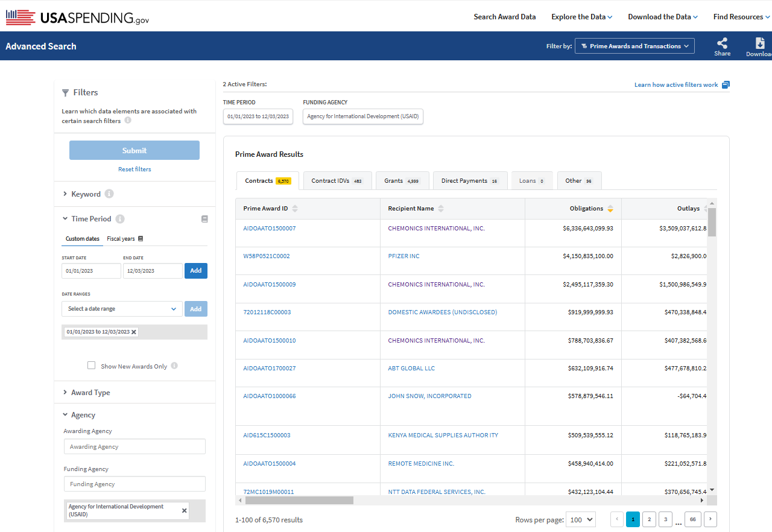Click the Download icon in header
This screenshot has width=772, height=532.
(760, 43)
